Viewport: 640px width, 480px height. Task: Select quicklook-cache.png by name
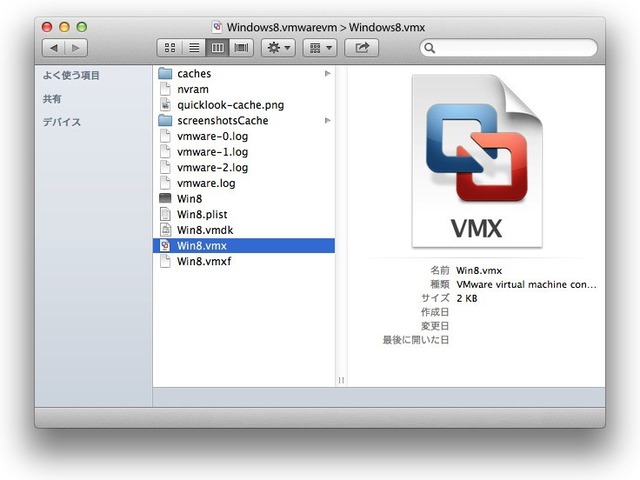click(230, 105)
